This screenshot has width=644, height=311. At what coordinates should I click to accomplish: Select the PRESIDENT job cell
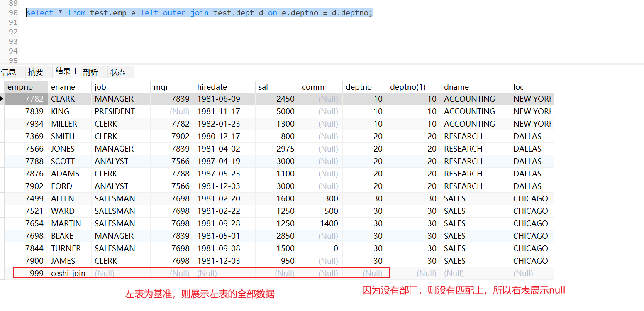(x=115, y=111)
